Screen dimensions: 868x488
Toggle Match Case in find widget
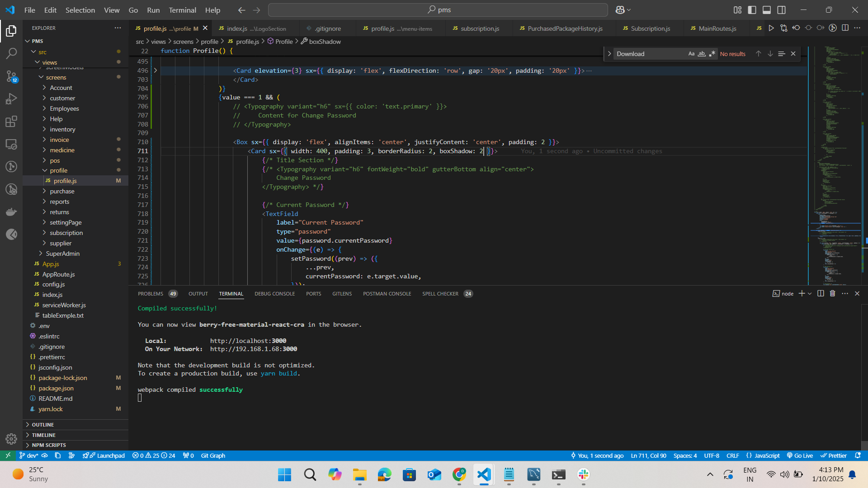pos(691,54)
